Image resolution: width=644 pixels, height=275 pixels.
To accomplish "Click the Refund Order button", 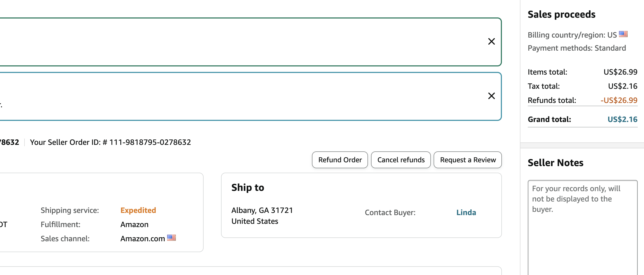I will pos(340,160).
